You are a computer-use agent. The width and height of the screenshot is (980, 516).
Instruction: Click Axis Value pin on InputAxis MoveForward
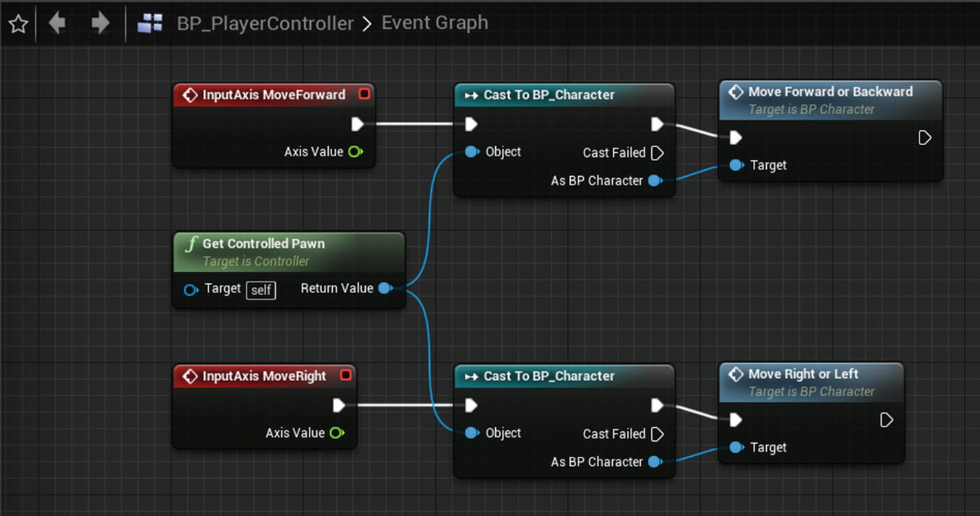click(356, 151)
